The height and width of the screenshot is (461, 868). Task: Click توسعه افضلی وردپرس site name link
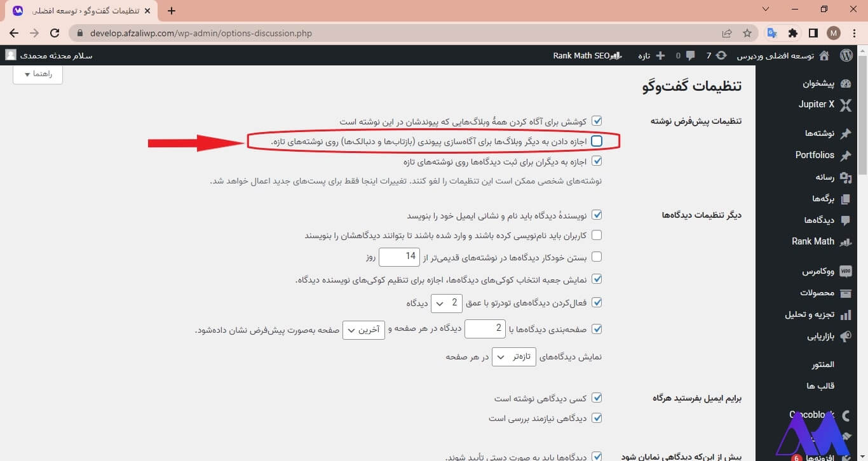pos(775,56)
